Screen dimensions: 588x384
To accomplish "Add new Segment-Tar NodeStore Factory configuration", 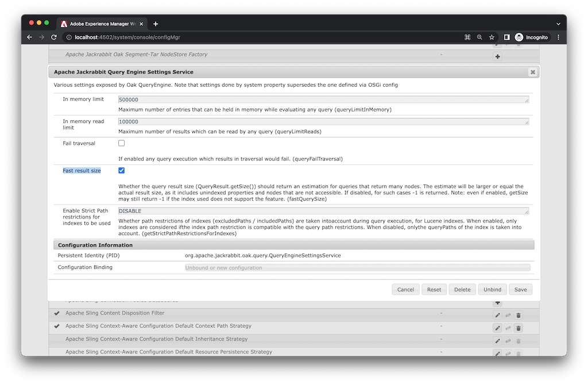I will coord(497,57).
